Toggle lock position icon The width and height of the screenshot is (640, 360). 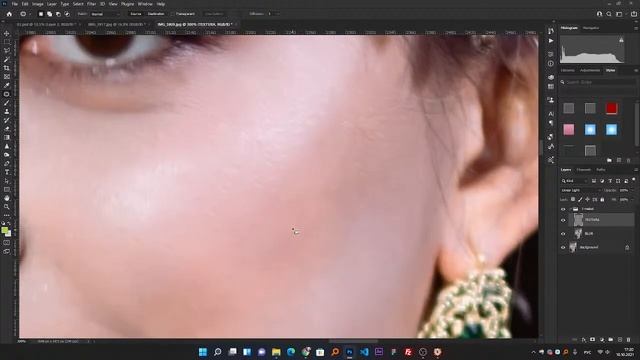tap(587, 200)
